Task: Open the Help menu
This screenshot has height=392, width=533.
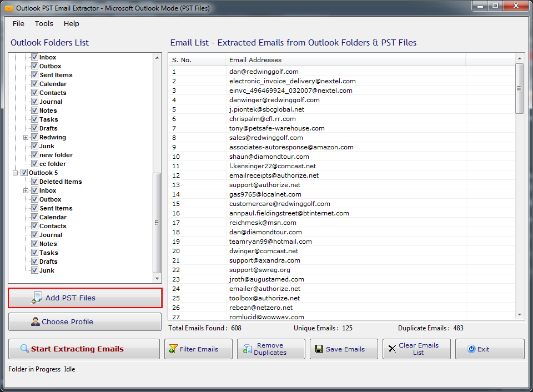Action: pyautogui.click(x=72, y=24)
